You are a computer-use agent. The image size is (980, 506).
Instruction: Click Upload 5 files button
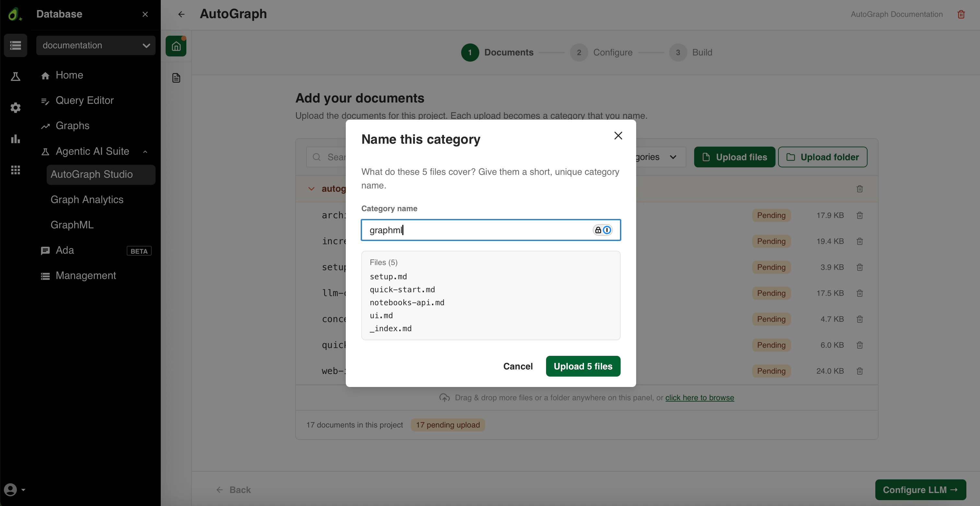tap(583, 366)
